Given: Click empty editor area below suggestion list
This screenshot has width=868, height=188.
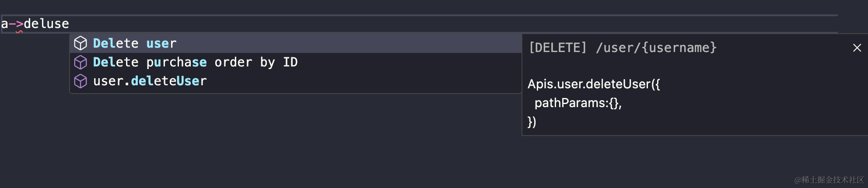Looking at the screenshot, I should (262, 140).
